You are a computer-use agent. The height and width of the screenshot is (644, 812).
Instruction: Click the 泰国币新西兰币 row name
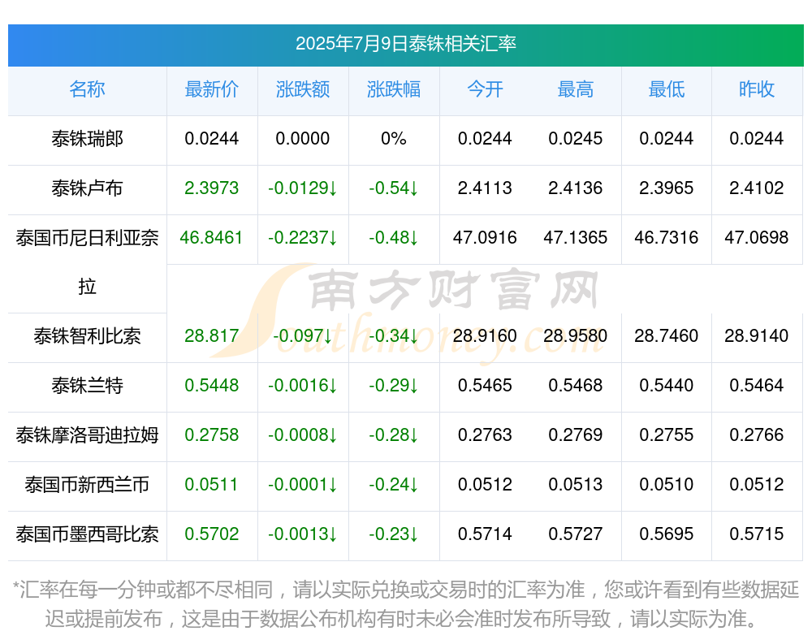tap(87, 485)
